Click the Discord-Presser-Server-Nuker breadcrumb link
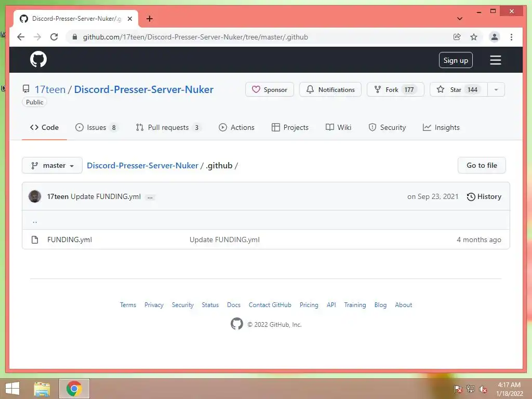This screenshot has height=399, width=532. pyautogui.click(x=142, y=166)
